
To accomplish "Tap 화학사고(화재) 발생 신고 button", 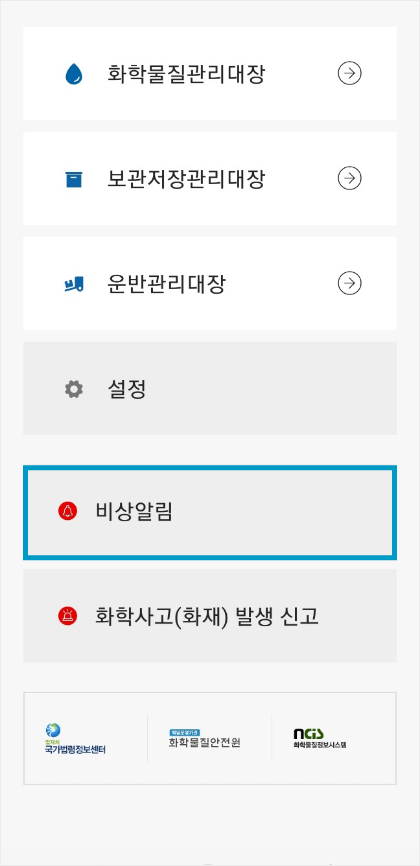I will [x=210, y=616].
